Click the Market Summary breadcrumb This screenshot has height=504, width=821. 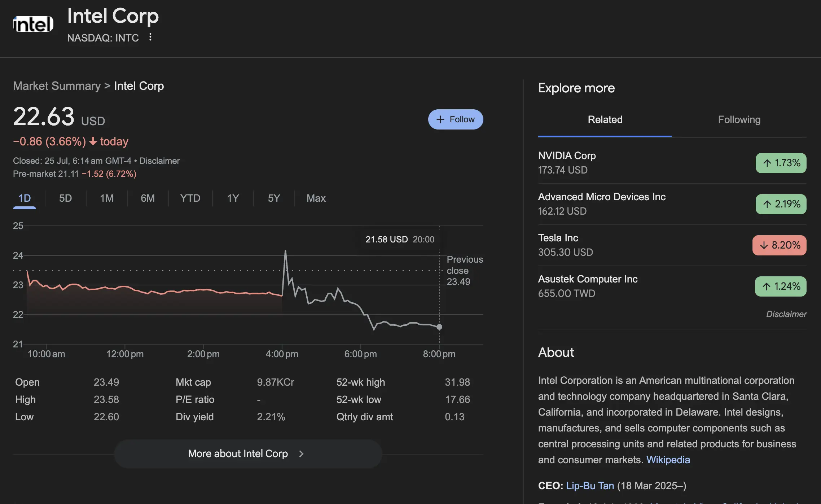[x=57, y=86]
